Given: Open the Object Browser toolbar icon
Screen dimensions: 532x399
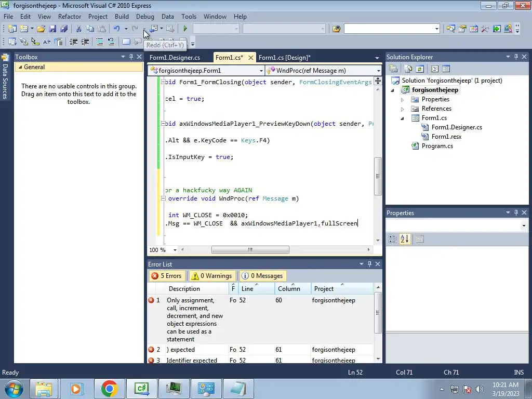Looking at the screenshot, I should [x=474, y=29].
